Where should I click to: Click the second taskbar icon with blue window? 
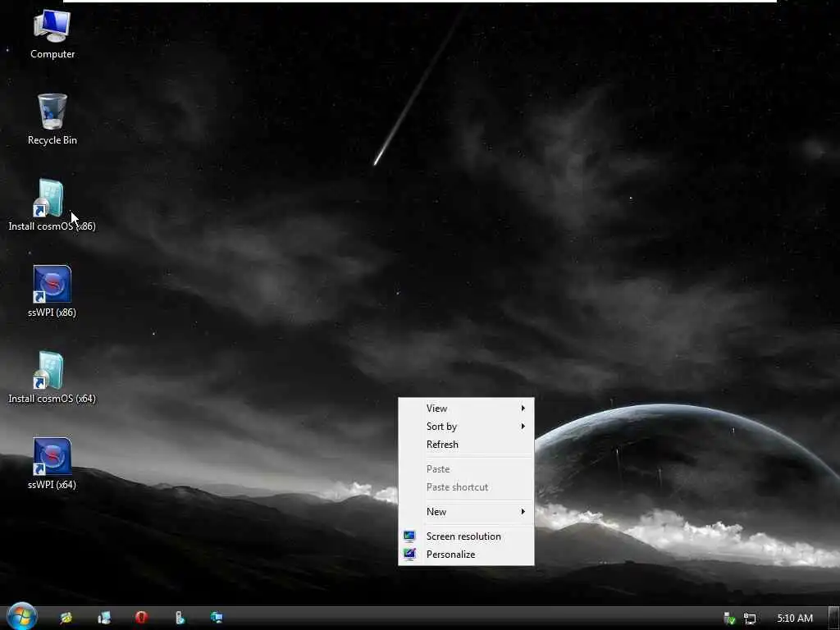104,618
